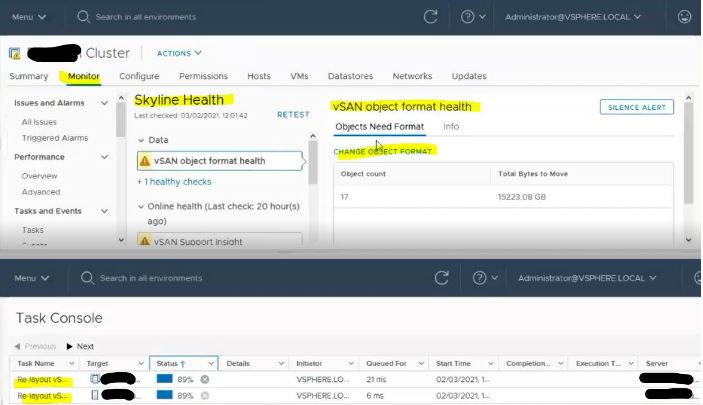The height and width of the screenshot is (405, 703).
Task: Collapse the Issues and Alarms section
Action: point(104,103)
